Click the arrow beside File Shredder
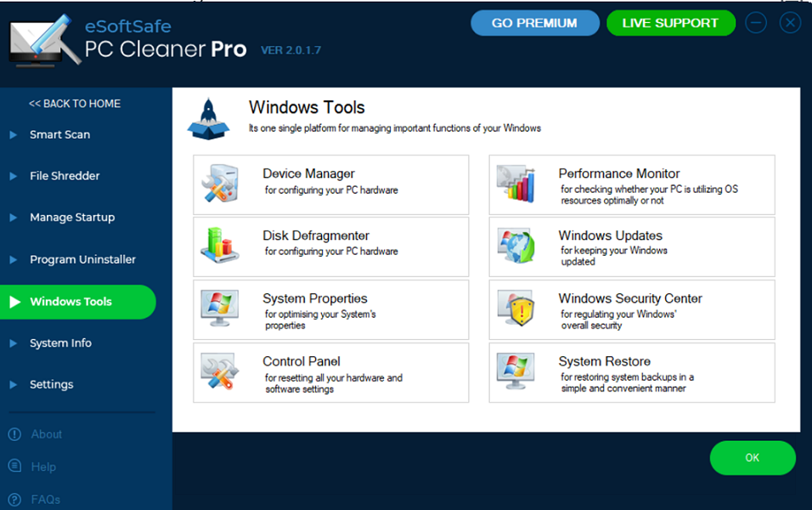This screenshot has height=510, width=812. coord(14,176)
